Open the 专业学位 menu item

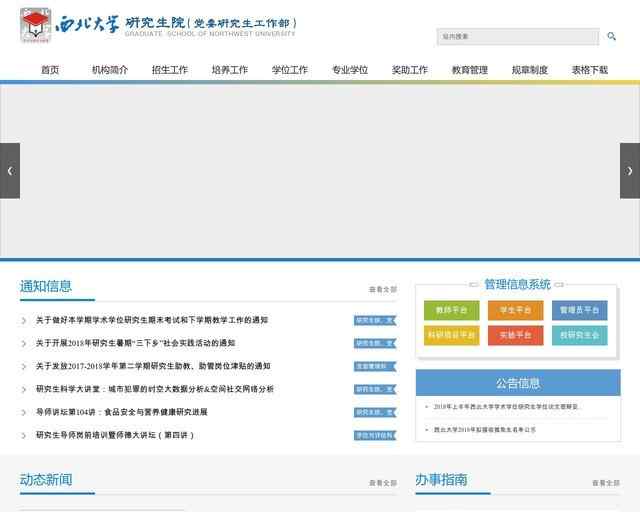(x=350, y=70)
